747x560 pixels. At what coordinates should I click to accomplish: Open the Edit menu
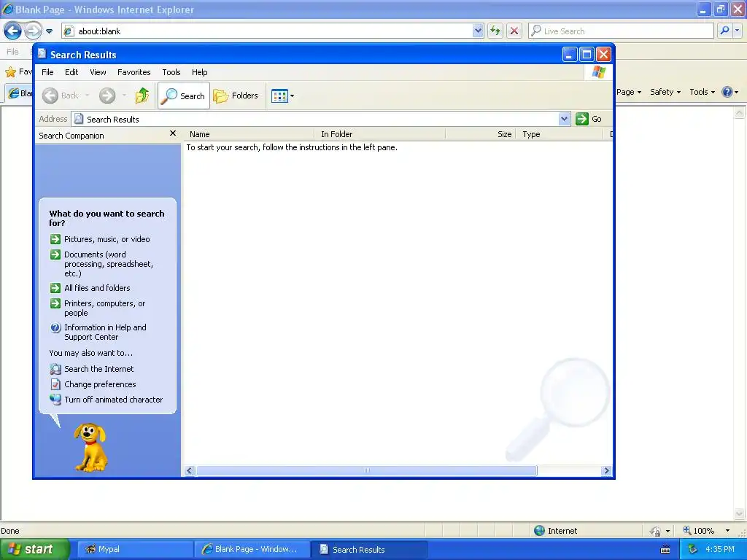click(71, 72)
